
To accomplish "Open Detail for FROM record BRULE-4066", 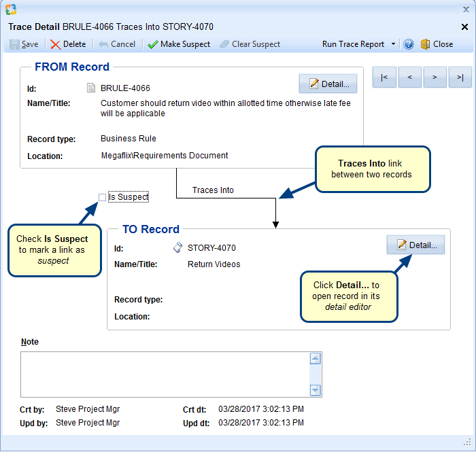I will (x=328, y=84).
